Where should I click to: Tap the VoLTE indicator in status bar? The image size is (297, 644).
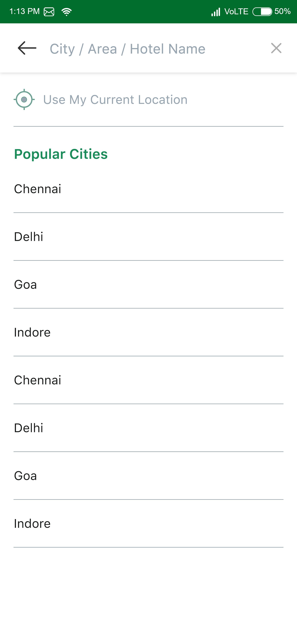pyautogui.click(x=236, y=12)
